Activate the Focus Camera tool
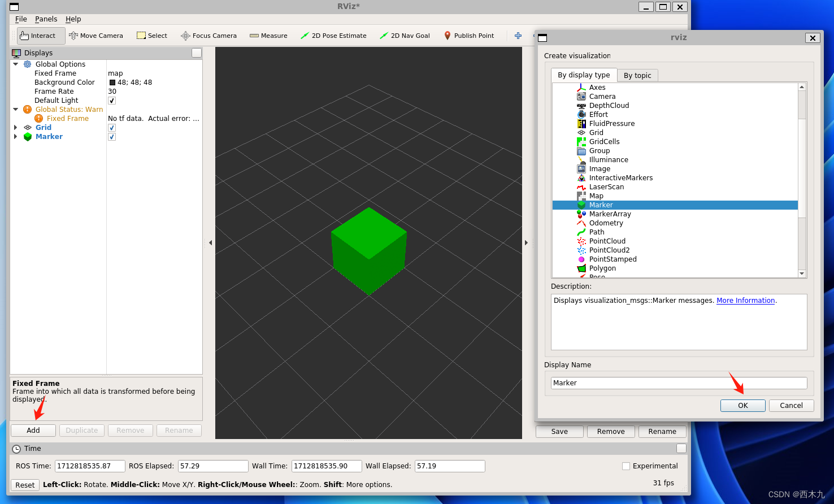This screenshot has width=834, height=504. tap(209, 36)
